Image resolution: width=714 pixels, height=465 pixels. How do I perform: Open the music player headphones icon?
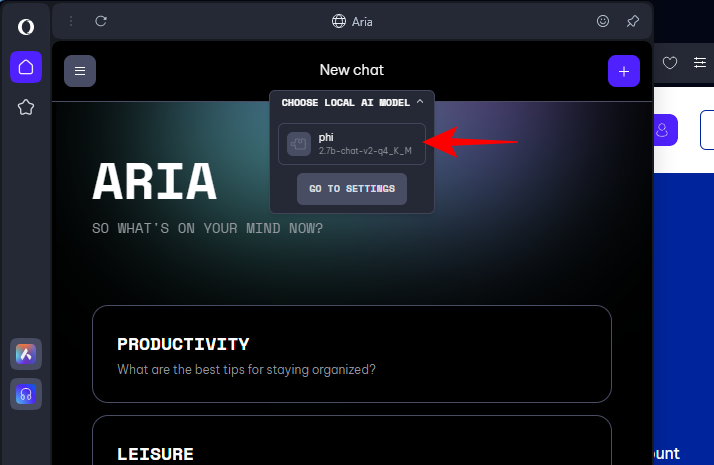26,394
